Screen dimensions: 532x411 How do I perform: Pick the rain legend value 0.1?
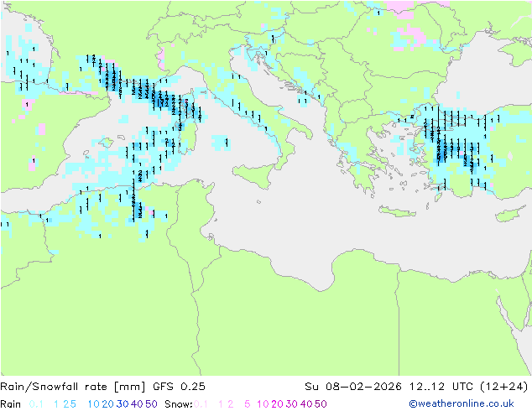(36, 404)
